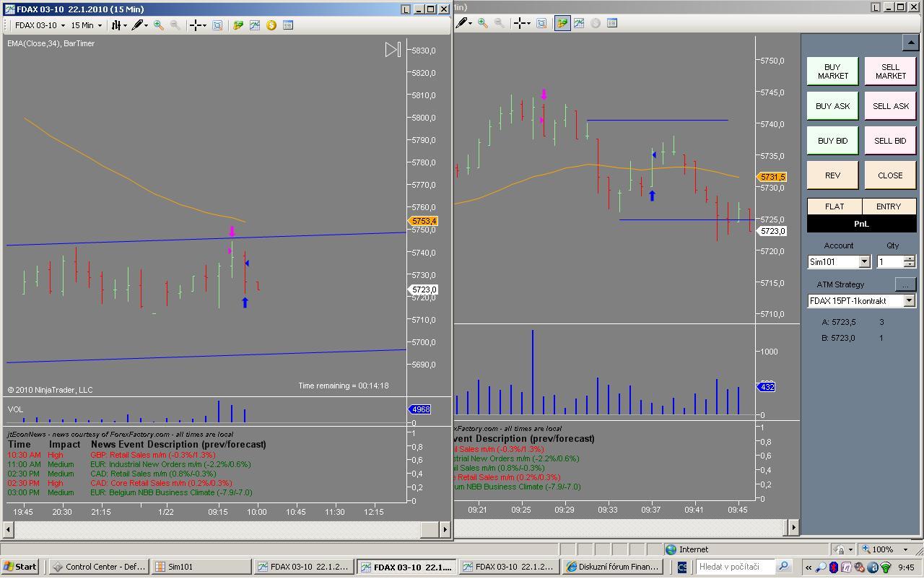
Task: Click BUY BID button
Action: coord(833,141)
